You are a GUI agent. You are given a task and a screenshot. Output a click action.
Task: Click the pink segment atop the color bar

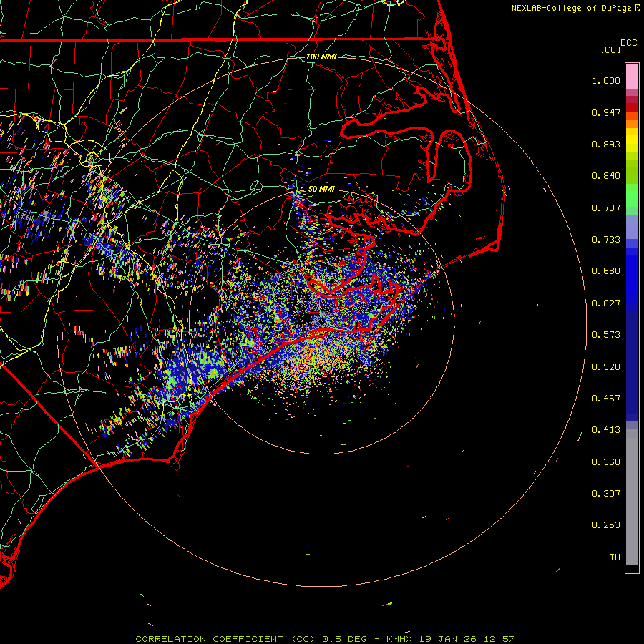[632, 77]
